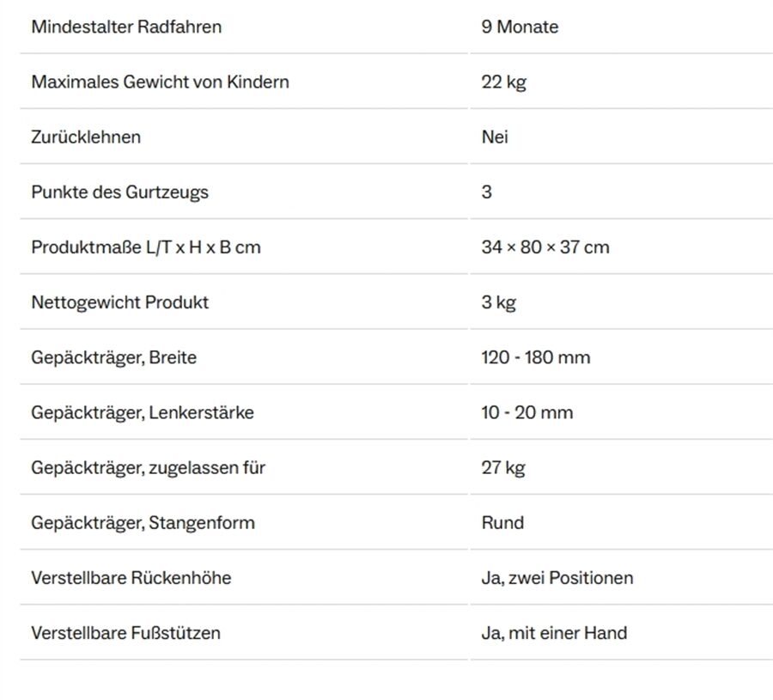Click "Maximales Gewicht von Kindern" label

[160, 82]
